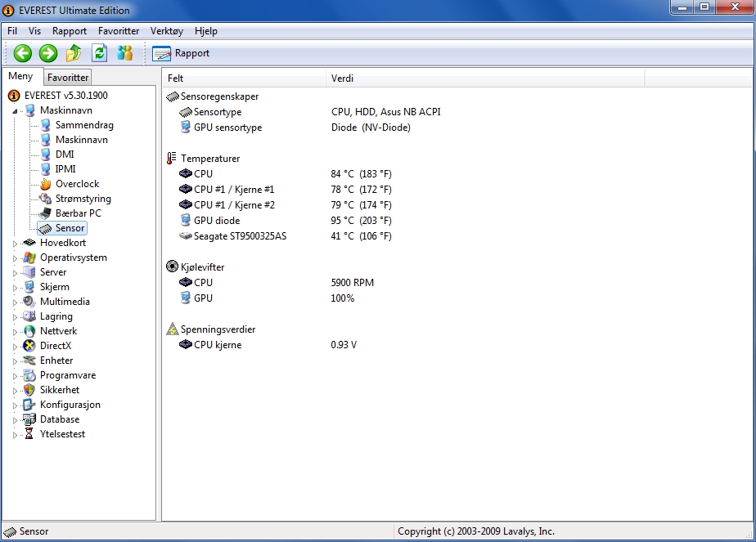Expand the Server tree node
Viewport: 756px width, 542px height.
click(15, 273)
